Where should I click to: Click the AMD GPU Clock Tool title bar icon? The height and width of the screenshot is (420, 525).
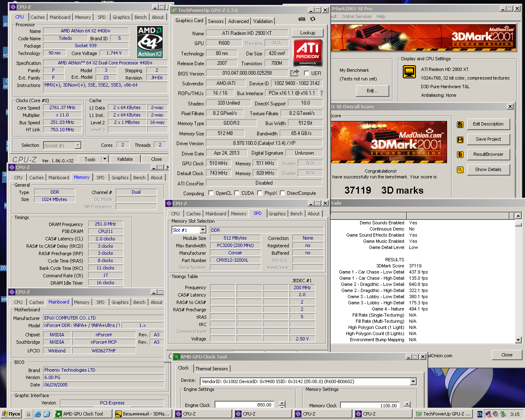tap(177, 357)
